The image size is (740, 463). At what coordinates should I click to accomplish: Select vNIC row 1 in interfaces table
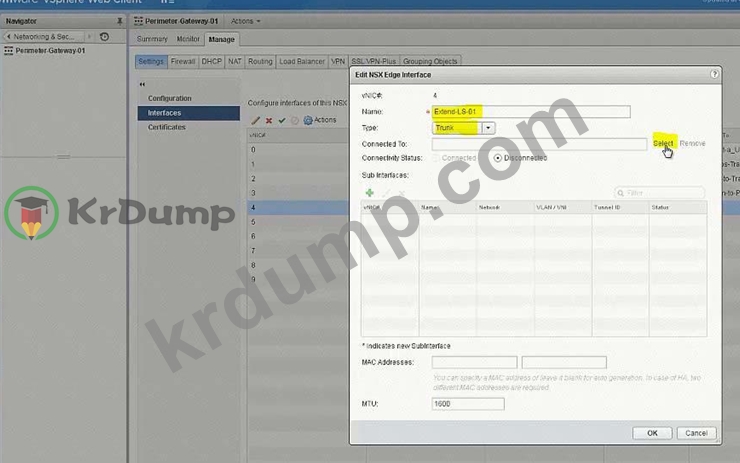(298, 164)
